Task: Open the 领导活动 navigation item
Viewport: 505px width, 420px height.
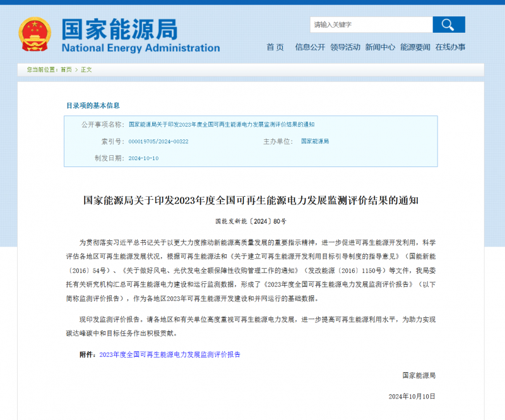Action: 345,47
